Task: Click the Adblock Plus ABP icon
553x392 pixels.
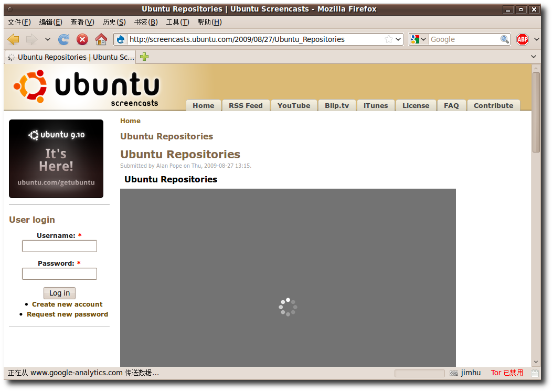Action: pos(523,39)
